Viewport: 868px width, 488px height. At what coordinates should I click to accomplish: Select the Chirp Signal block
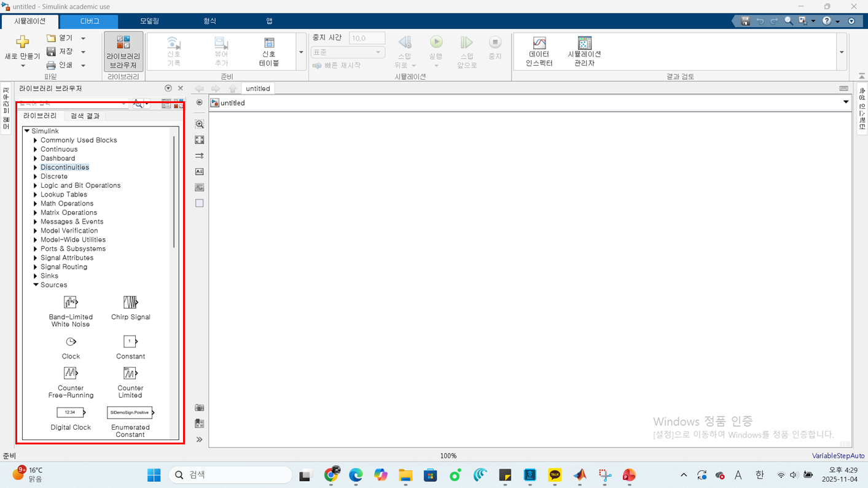pyautogui.click(x=130, y=302)
